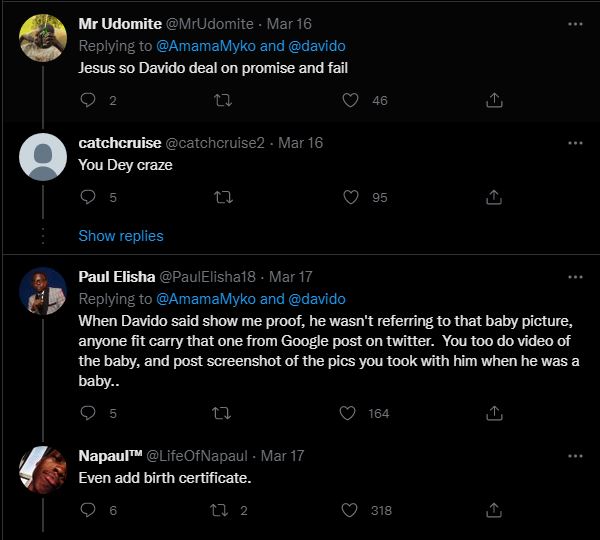Open Napaul's profile from display name
This screenshot has height=540, width=600.
[x=110, y=456]
